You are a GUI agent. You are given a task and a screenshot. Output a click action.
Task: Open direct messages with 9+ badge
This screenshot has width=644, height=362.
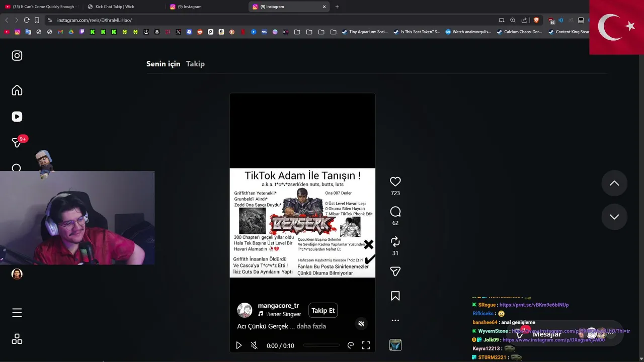[17, 142]
